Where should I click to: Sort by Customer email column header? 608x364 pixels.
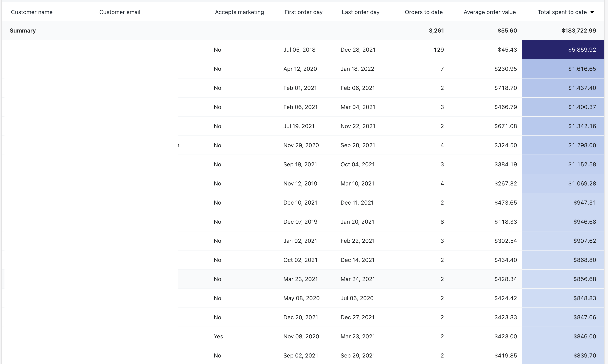point(120,12)
